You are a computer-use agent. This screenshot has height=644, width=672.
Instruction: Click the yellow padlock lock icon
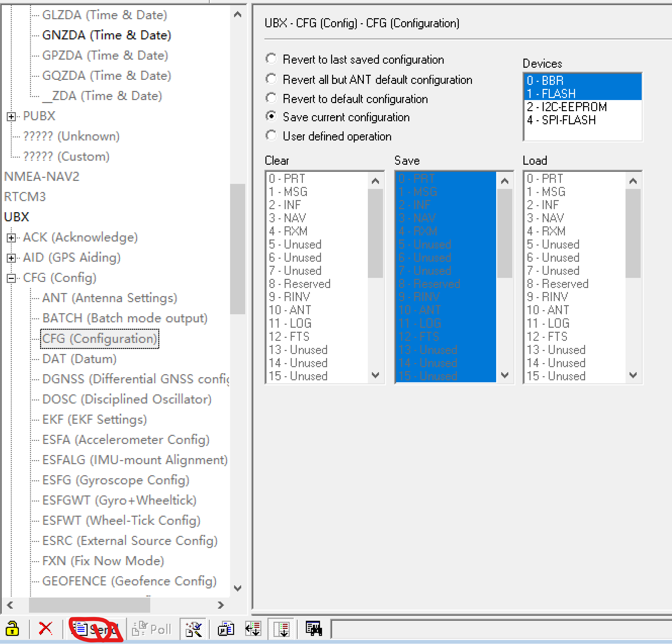point(12,629)
